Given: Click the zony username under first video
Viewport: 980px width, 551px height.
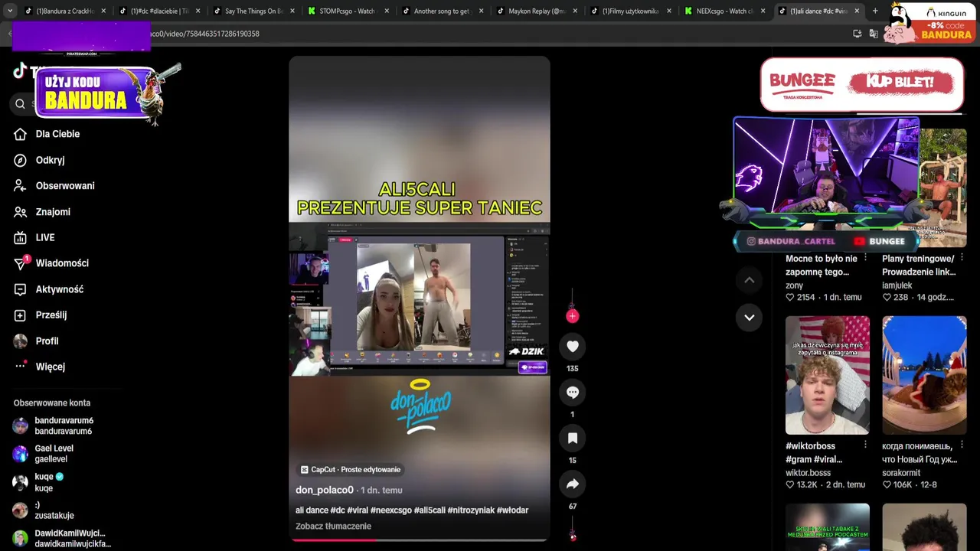Looking at the screenshot, I should (794, 285).
